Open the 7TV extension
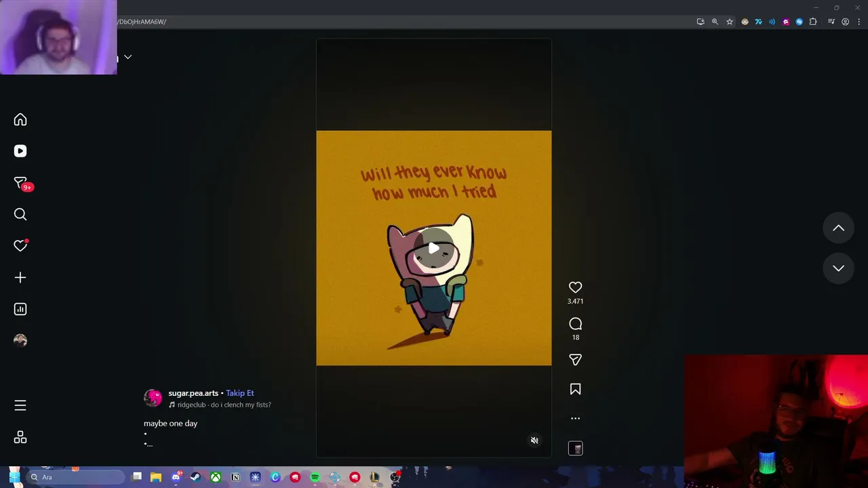 point(758,22)
